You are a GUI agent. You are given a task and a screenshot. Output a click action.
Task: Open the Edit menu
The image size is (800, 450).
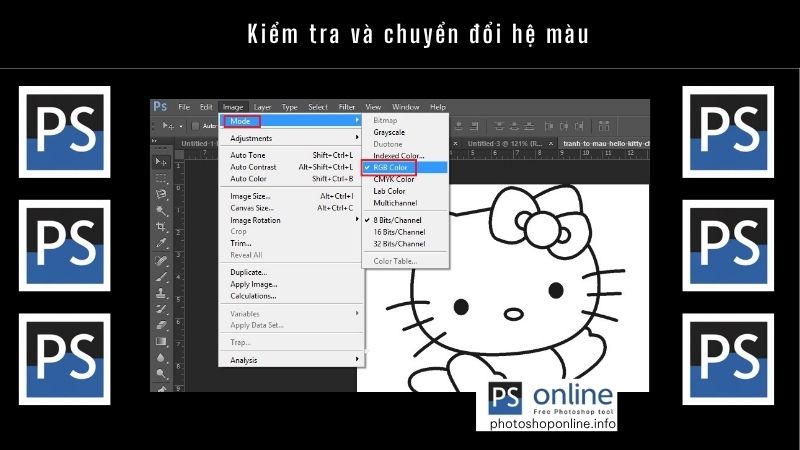tap(206, 107)
